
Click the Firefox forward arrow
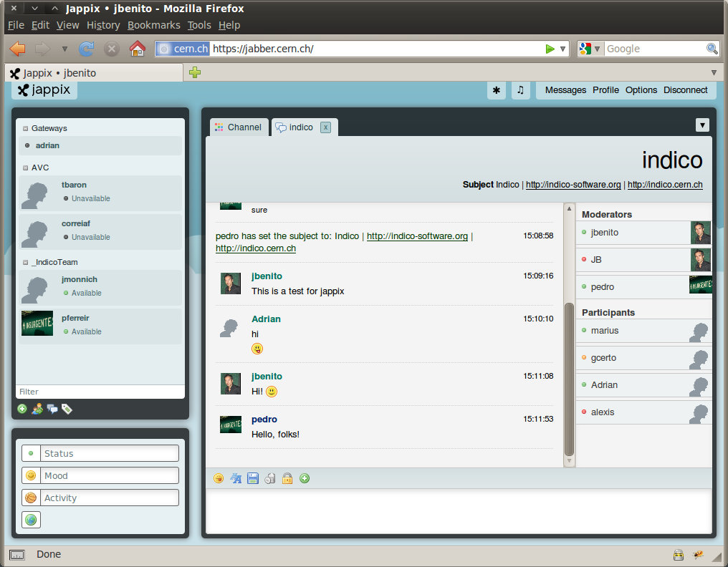point(43,49)
